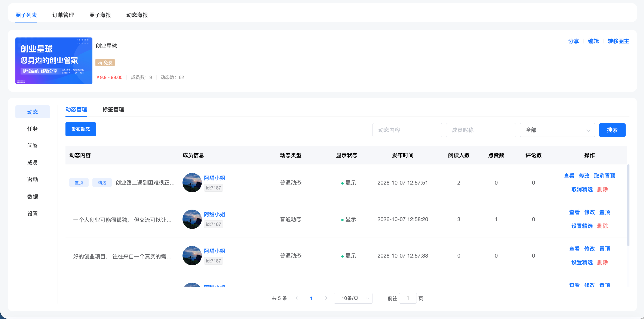The height and width of the screenshot is (319, 644).
Task: Click the next page arrow
Action: pos(326,298)
